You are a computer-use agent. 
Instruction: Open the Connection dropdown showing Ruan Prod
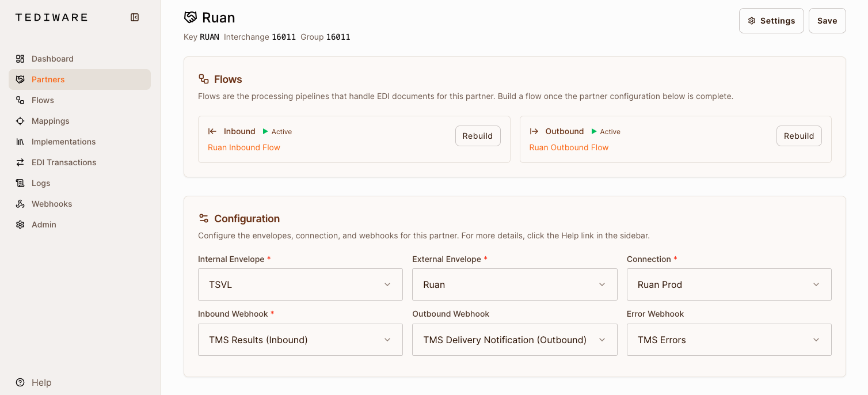click(x=728, y=284)
